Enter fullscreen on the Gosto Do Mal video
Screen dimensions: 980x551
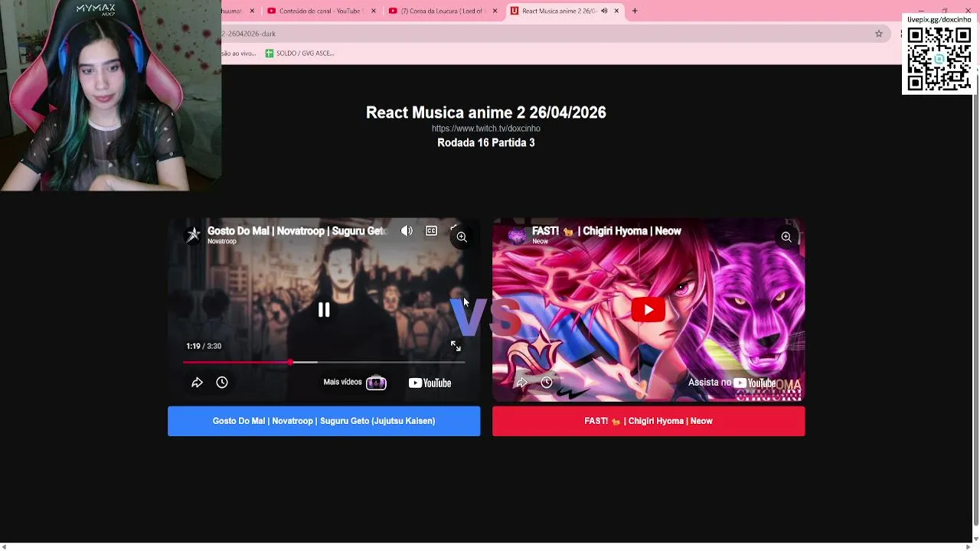[456, 347]
